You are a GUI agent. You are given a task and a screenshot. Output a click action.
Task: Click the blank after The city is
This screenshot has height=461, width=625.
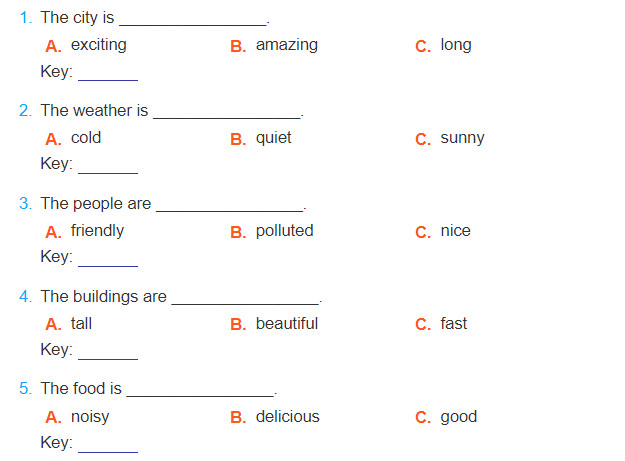tap(193, 20)
